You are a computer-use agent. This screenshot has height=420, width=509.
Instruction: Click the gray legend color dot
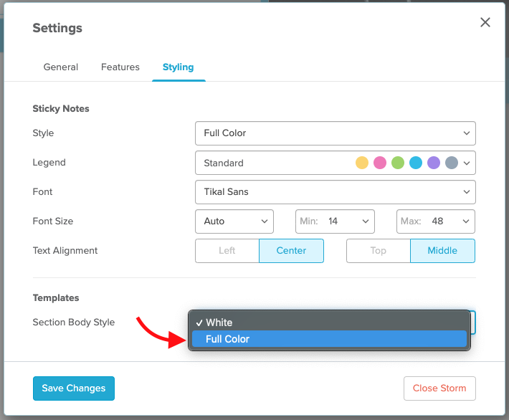click(452, 163)
